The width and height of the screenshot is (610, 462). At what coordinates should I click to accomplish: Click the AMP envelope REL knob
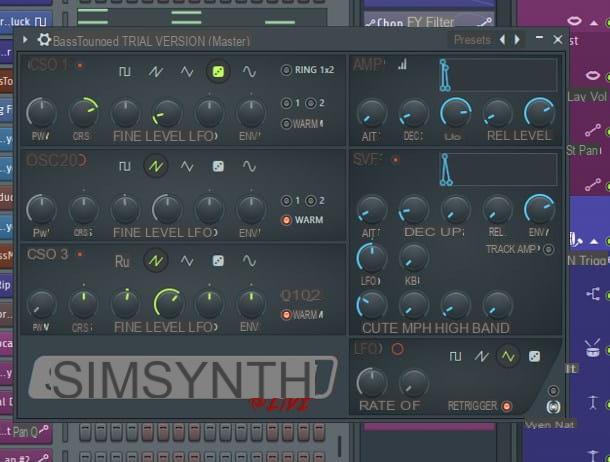[498, 113]
